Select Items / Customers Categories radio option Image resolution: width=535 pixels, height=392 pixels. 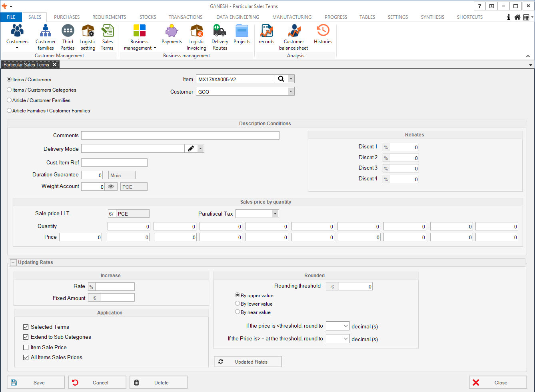[x=9, y=90]
